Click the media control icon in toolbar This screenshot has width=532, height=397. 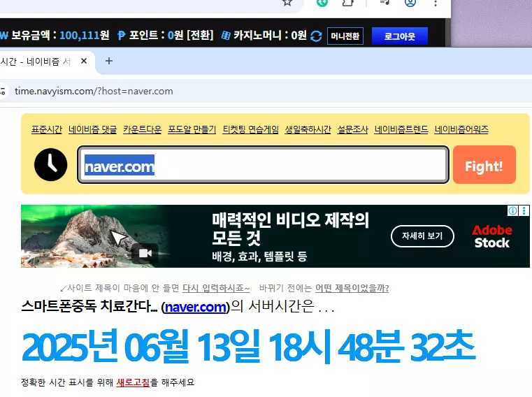tap(384, 3)
